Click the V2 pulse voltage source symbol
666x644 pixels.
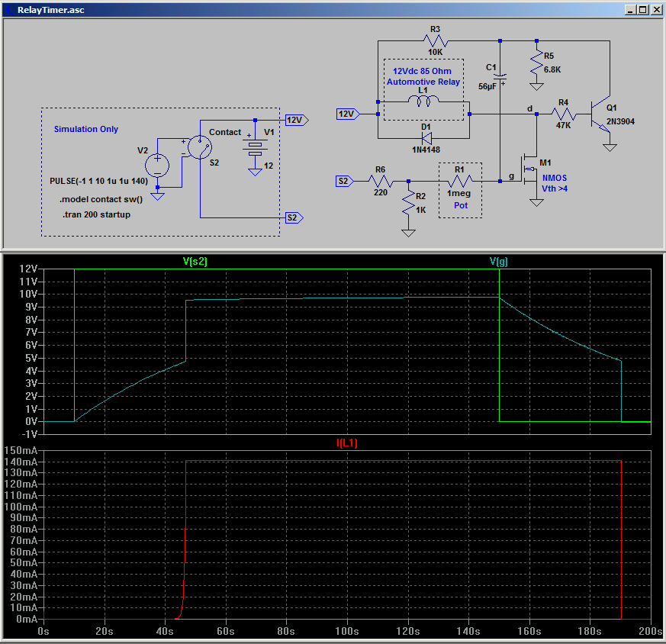[157, 166]
